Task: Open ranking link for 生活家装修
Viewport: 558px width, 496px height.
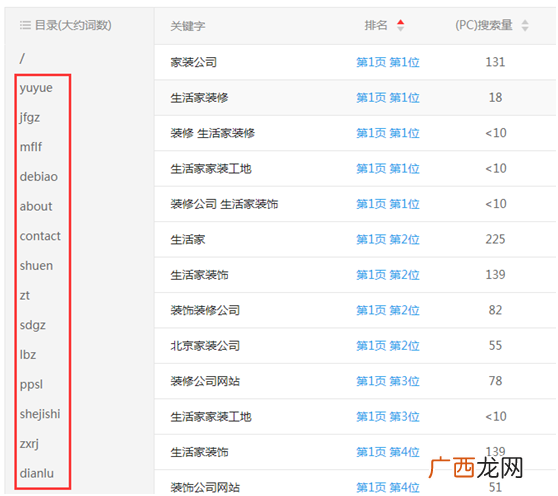Action: 388,97
